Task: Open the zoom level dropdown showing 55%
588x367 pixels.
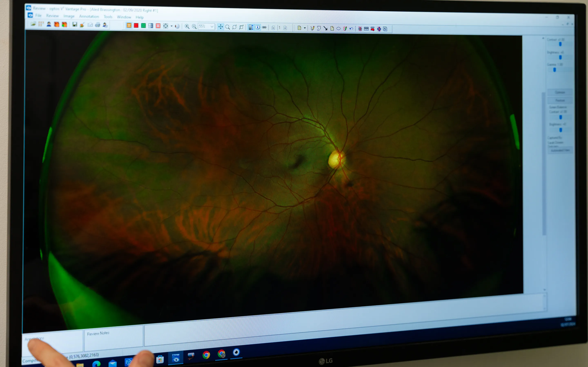Action: [212, 27]
